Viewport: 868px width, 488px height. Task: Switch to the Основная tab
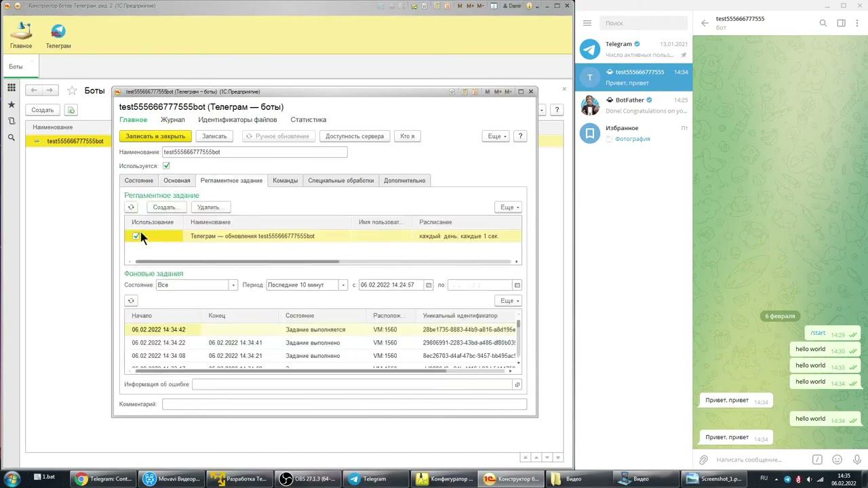[177, 181]
